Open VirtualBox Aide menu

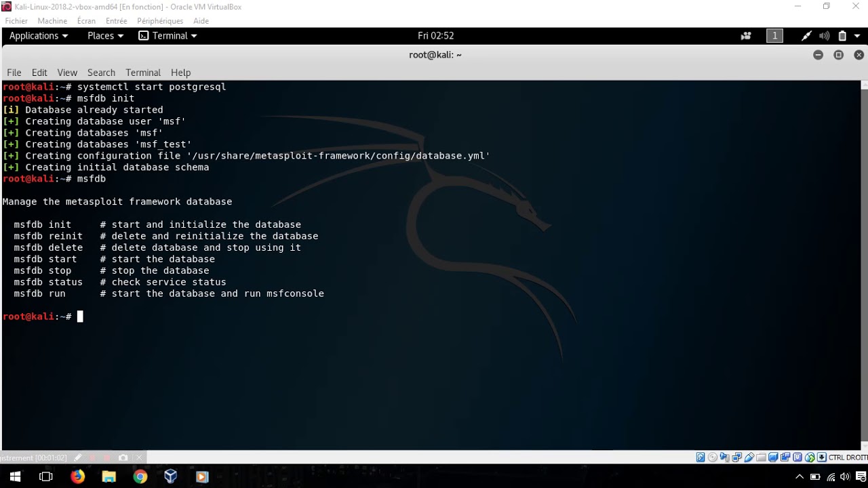point(201,21)
